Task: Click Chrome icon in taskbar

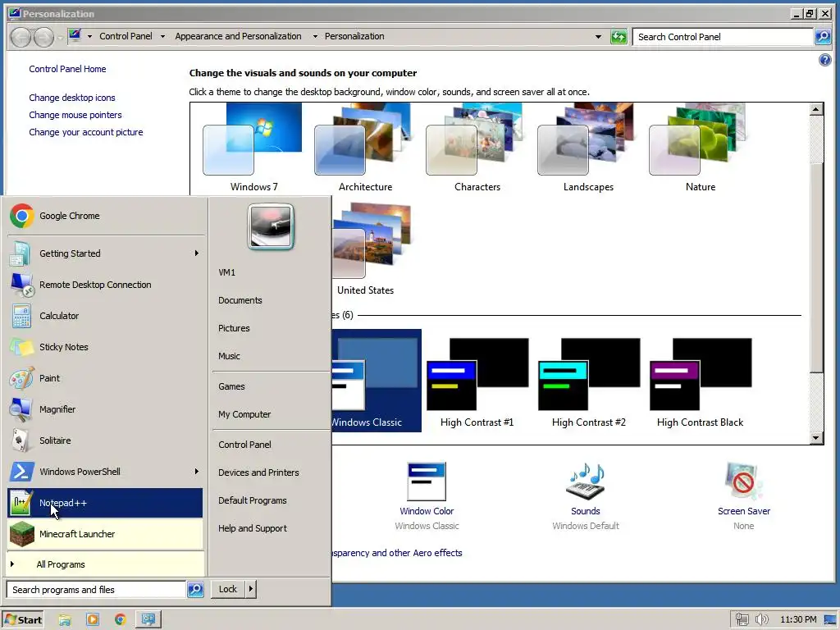Action: tap(121, 620)
